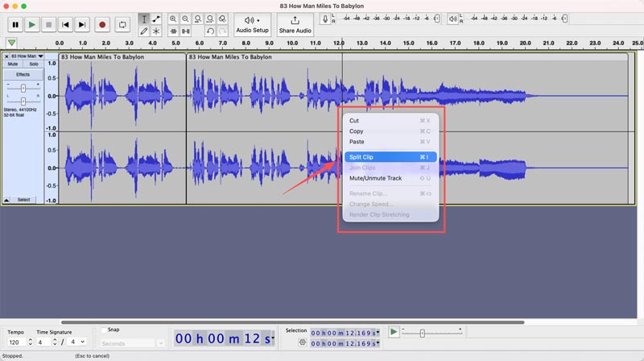Click Rename Clip... menu entry
This screenshot has height=361, width=644.
tap(390, 193)
